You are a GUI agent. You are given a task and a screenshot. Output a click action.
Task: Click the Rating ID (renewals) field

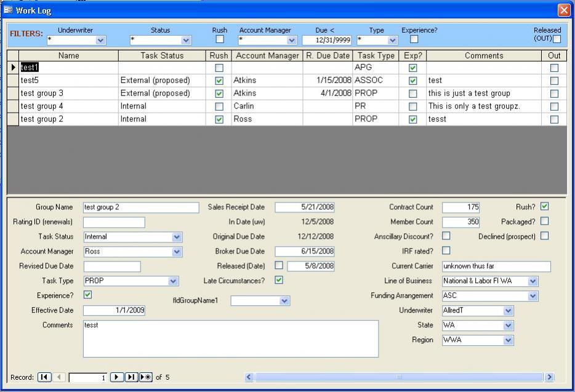pos(114,222)
